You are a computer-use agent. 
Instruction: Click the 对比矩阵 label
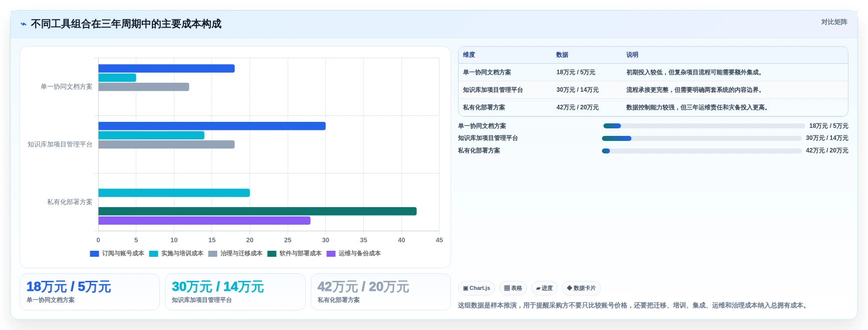coord(834,22)
